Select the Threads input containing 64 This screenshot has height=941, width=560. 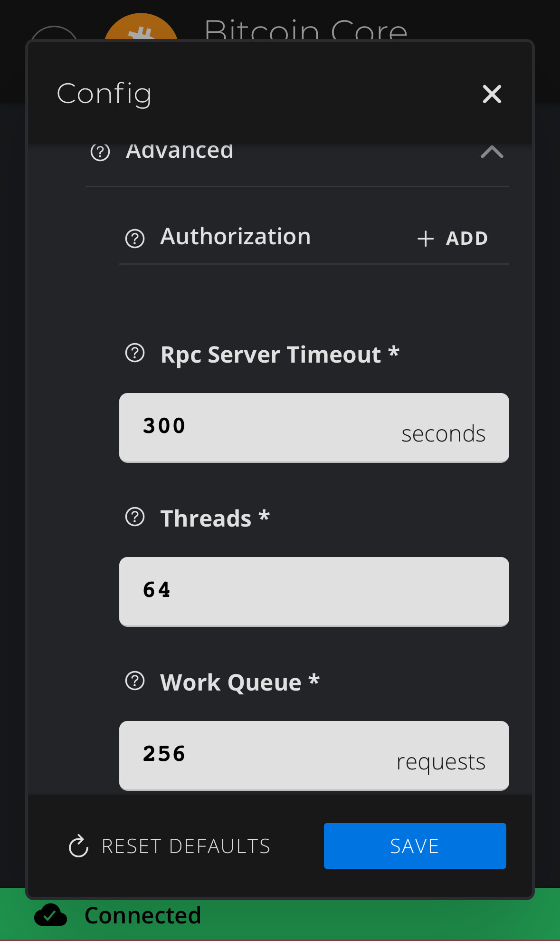coord(314,592)
